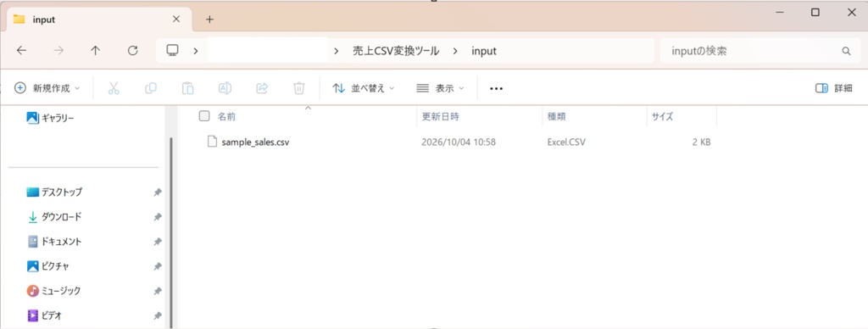Expand chevron after the PC icon
Screen dimensions: 868x329
coord(196,51)
